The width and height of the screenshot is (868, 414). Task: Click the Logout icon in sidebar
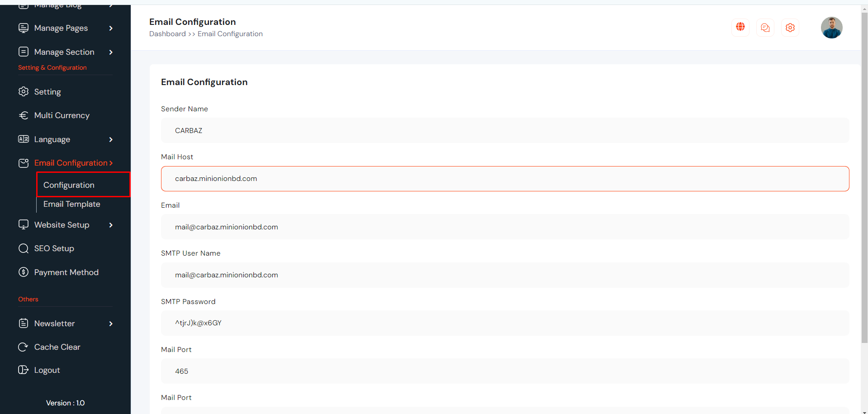click(23, 370)
